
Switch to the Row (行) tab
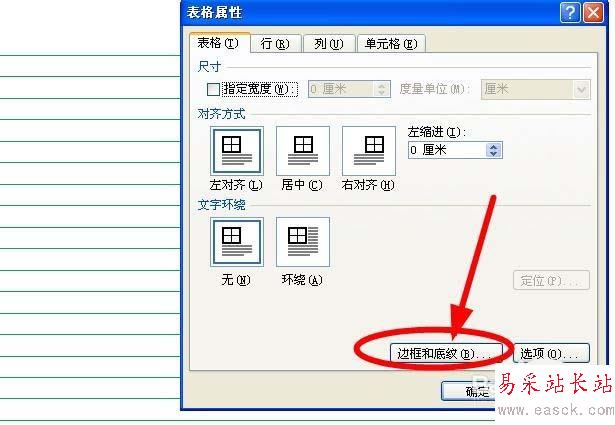click(275, 44)
